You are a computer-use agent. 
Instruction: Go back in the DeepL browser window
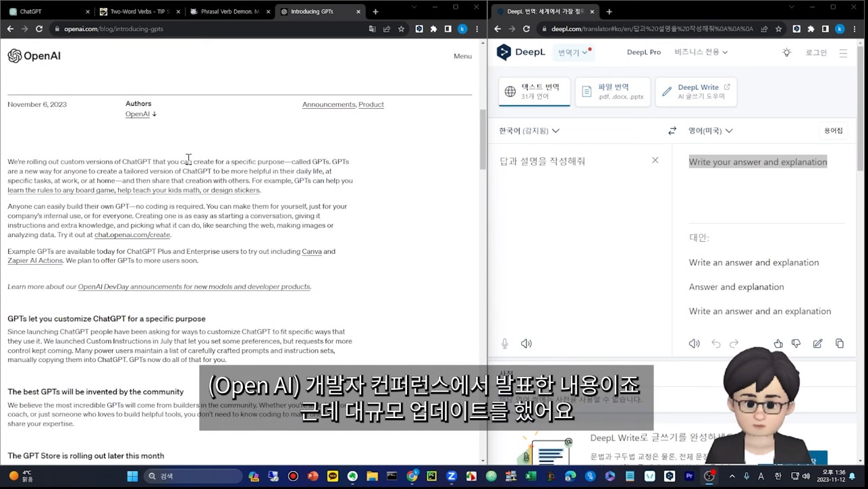pos(497,29)
